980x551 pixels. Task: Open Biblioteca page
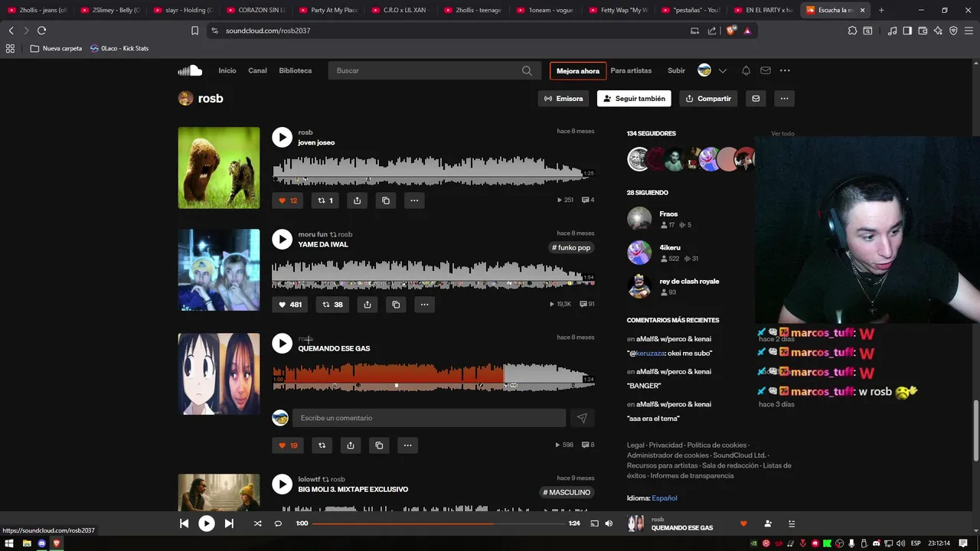(x=296, y=70)
